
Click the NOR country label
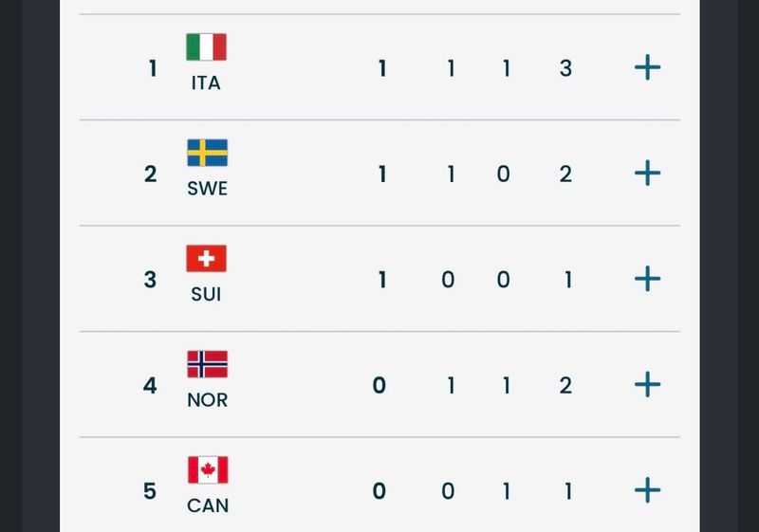click(207, 399)
